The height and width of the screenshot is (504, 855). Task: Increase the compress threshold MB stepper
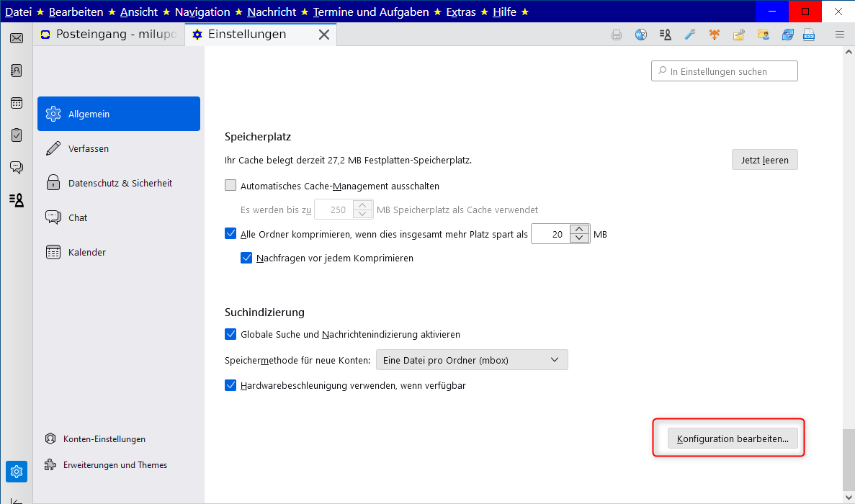click(579, 230)
